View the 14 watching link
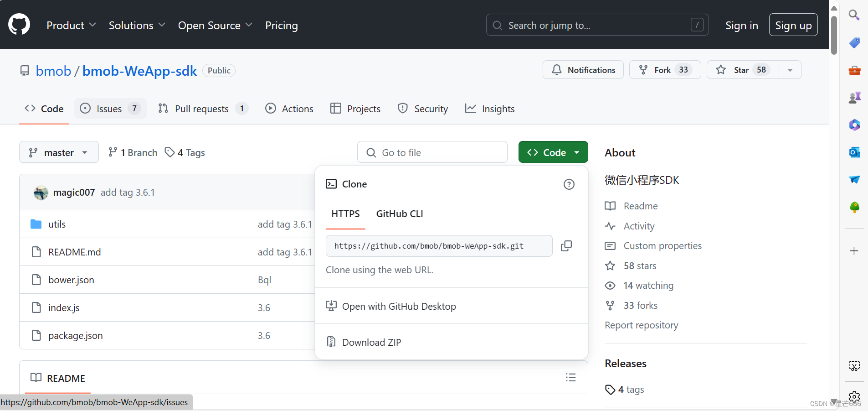The image size is (868, 411). point(639,285)
